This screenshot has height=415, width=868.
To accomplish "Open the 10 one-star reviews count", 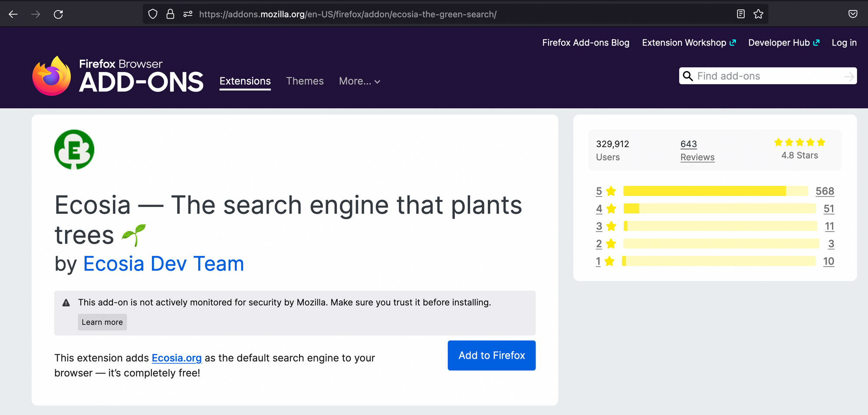I will coord(829,261).
